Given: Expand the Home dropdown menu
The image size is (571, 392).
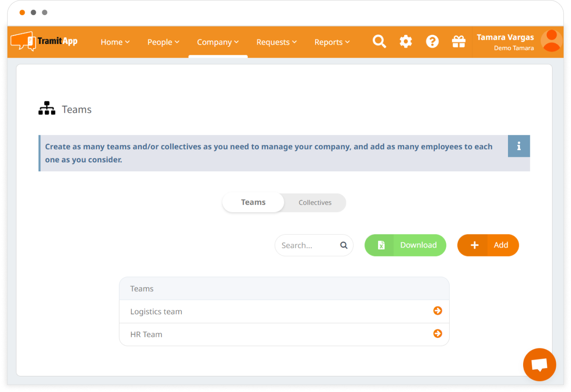Looking at the screenshot, I should 115,42.
